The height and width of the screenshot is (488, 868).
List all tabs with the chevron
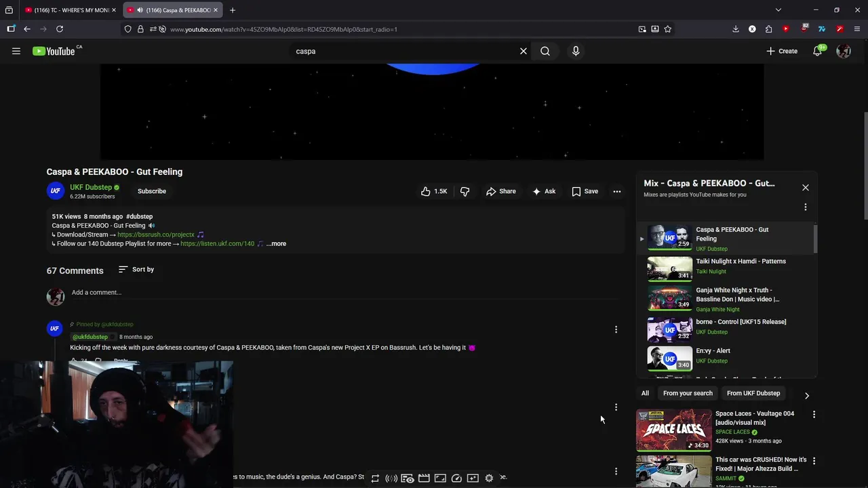(x=778, y=10)
